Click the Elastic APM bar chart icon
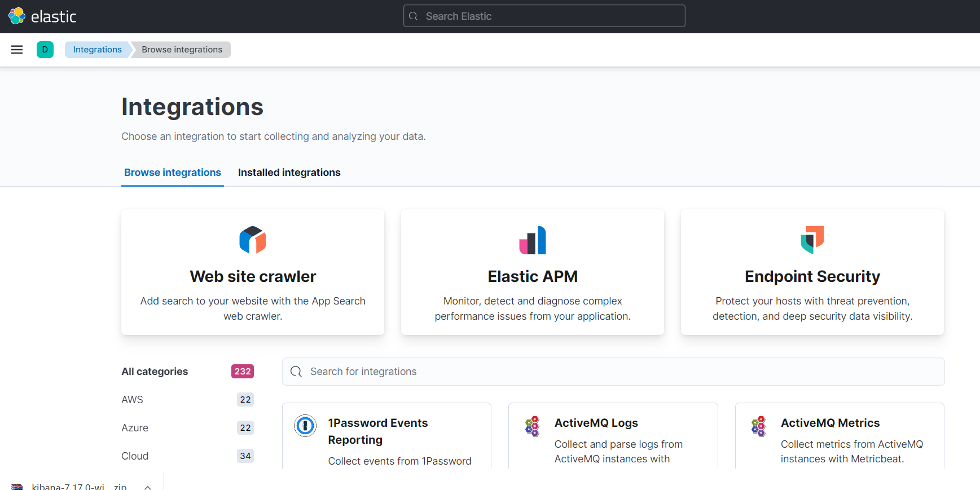The image size is (980, 490). click(x=533, y=240)
